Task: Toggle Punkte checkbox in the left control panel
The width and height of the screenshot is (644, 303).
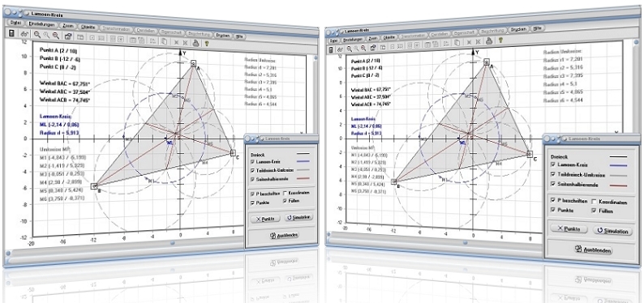Action: point(252,203)
